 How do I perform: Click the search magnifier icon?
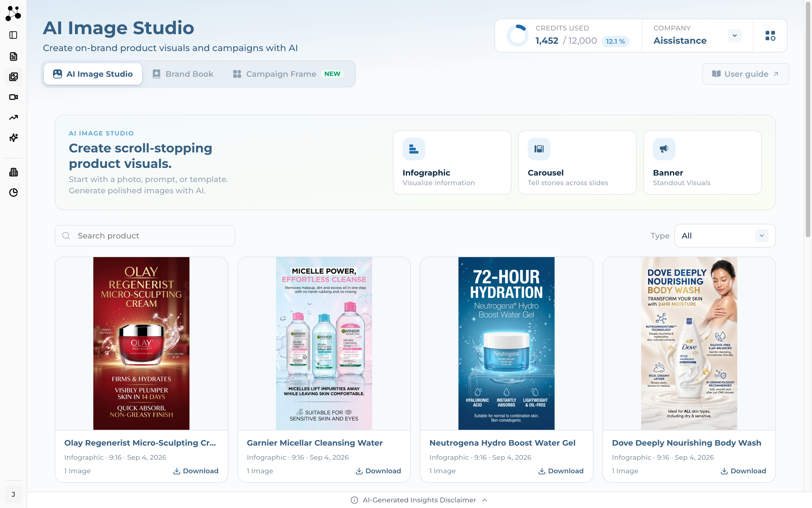click(66, 236)
